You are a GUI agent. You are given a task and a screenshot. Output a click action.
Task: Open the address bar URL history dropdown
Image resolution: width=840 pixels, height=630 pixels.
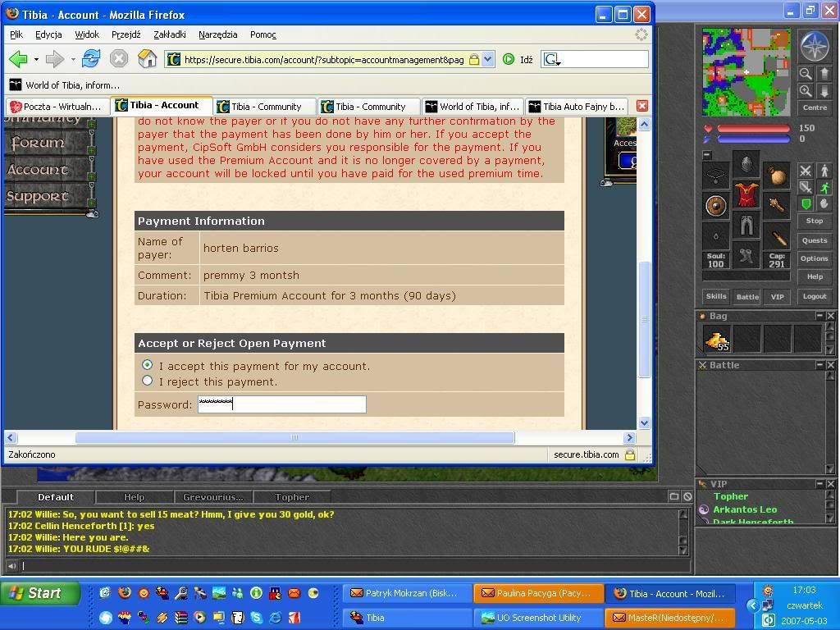point(487,59)
